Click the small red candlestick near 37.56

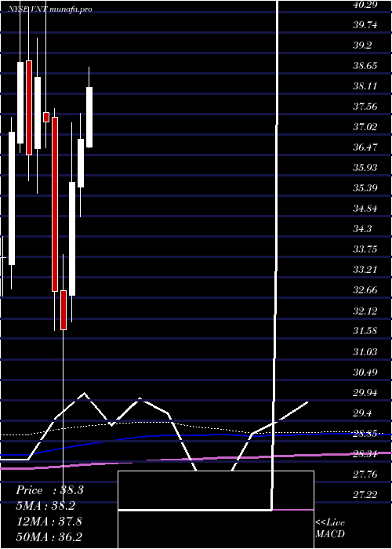tap(46, 117)
